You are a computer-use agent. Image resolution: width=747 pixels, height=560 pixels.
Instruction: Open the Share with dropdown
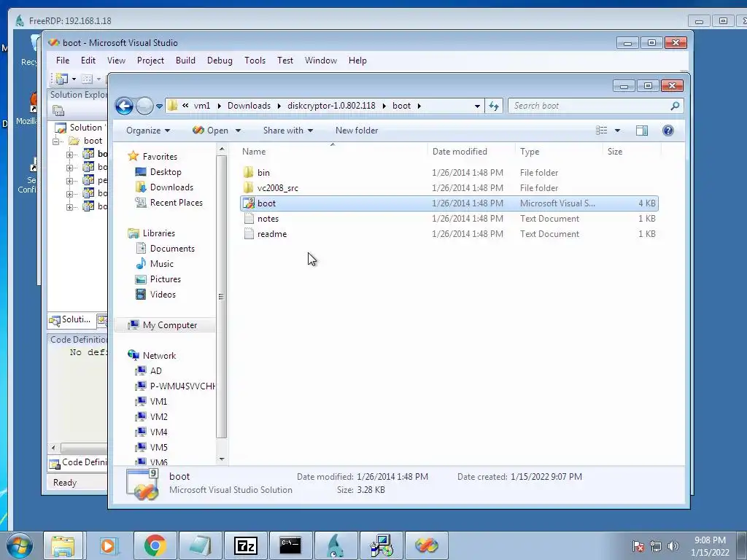pyautogui.click(x=287, y=131)
